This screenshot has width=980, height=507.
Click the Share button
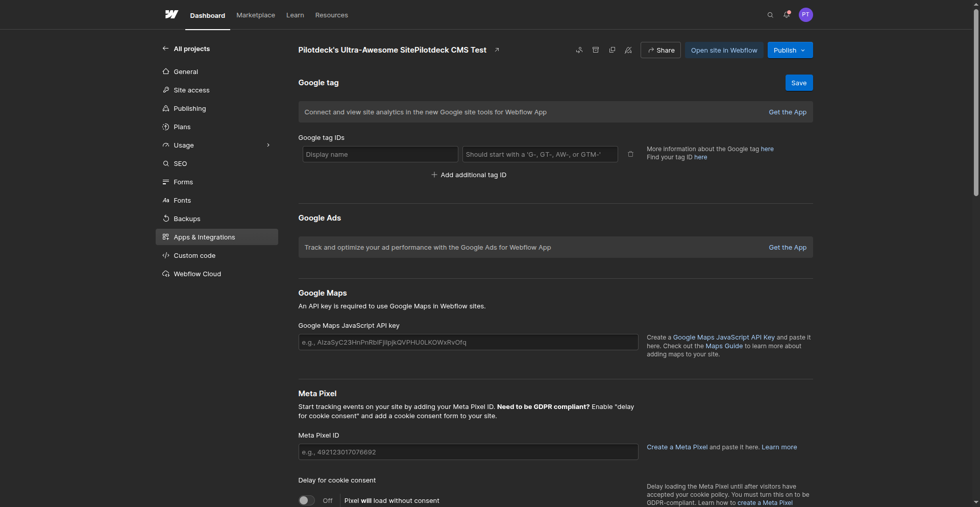(660, 50)
